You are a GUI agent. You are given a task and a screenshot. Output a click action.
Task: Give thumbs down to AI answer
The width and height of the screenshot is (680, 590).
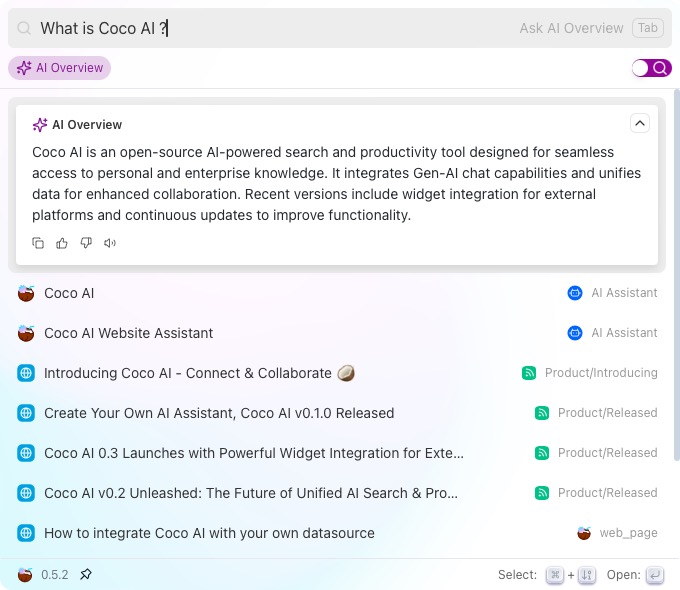tap(86, 243)
